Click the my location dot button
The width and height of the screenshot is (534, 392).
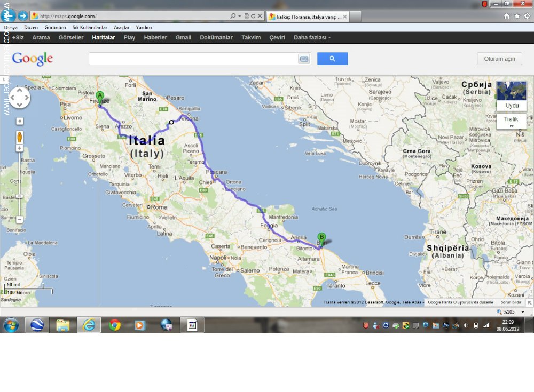pyautogui.click(x=20, y=121)
